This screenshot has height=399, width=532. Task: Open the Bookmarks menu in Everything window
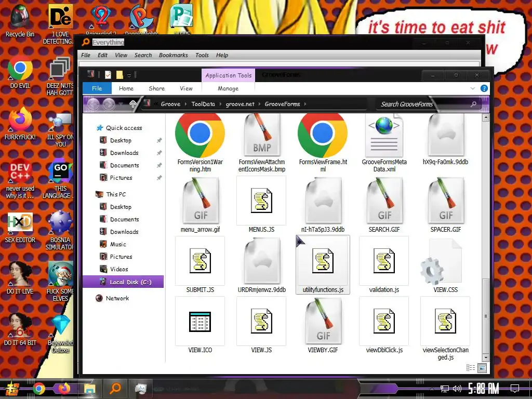[x=174, y=55]
